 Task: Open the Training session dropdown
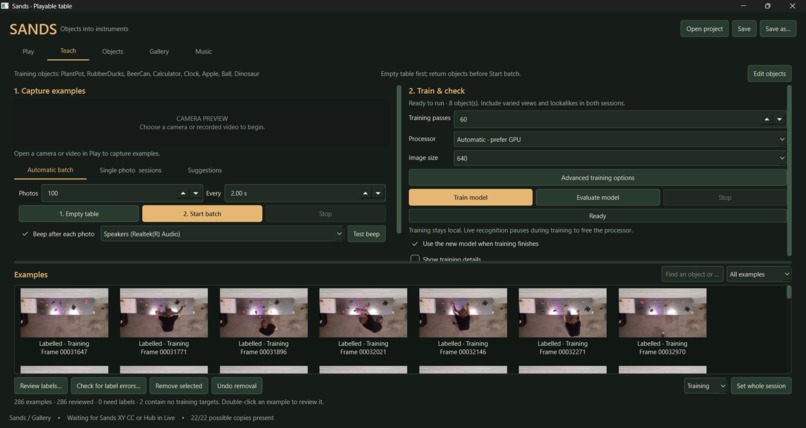(705, 386)
